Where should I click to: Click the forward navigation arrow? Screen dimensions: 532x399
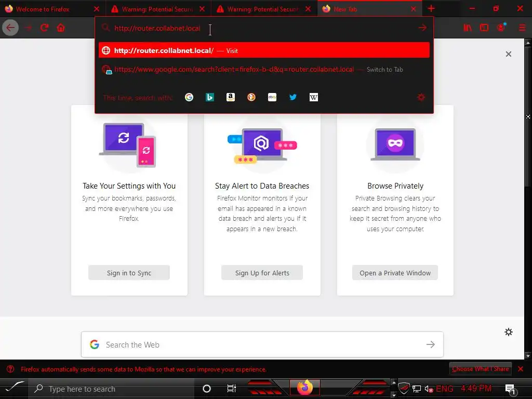point(29,28)
